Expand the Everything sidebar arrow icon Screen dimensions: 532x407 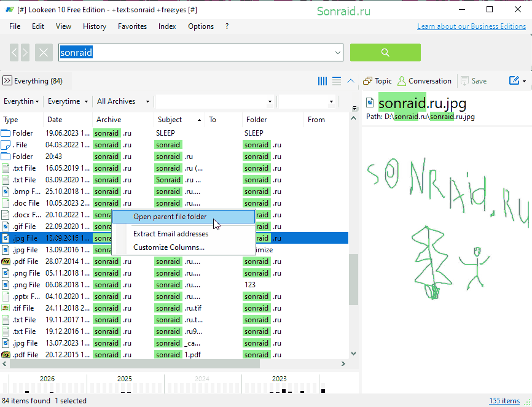[7, 80]
